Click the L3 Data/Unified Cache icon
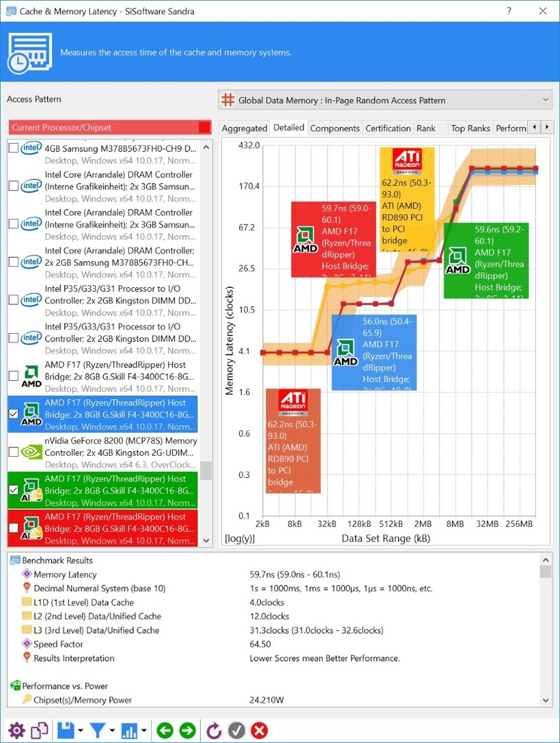The width and height of the screenshot is (560, 743). 27,631
